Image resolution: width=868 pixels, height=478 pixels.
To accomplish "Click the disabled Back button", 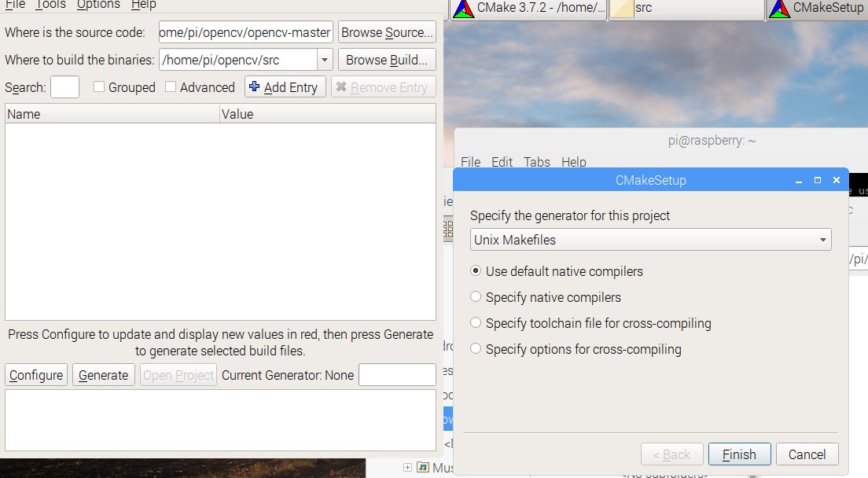I will coord(672,454).
